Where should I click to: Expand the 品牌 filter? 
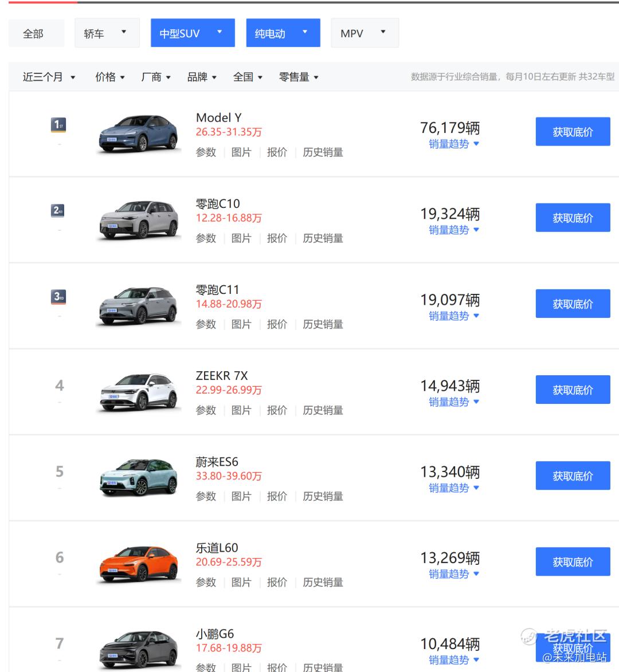coord(202,77)
